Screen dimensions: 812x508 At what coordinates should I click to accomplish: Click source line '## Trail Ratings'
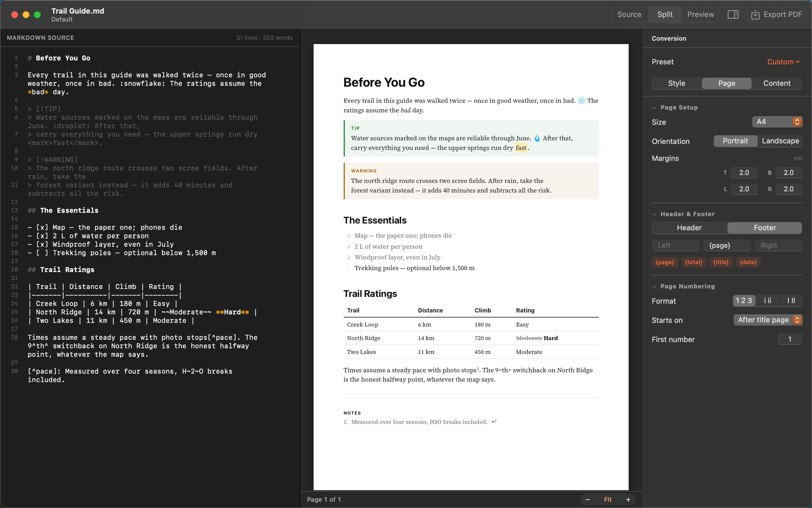tap(61, 270)
